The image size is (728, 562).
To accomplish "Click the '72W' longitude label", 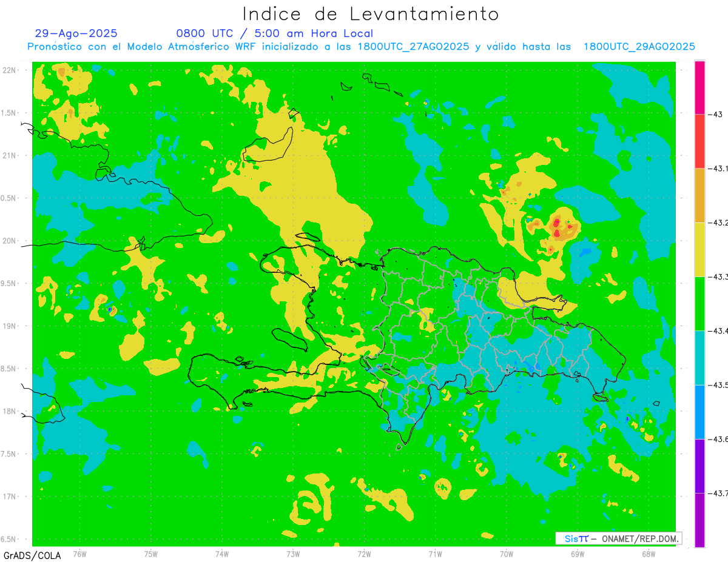I will (364, 554).
